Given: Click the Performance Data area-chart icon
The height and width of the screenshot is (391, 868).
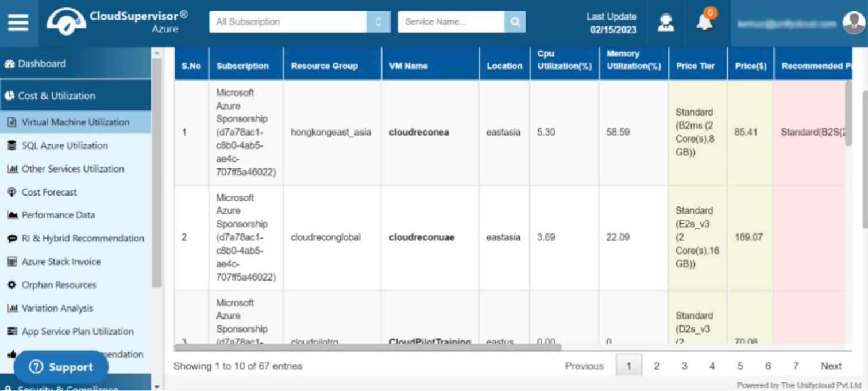Looking at the screenshot, I should [x=12, y=216].
